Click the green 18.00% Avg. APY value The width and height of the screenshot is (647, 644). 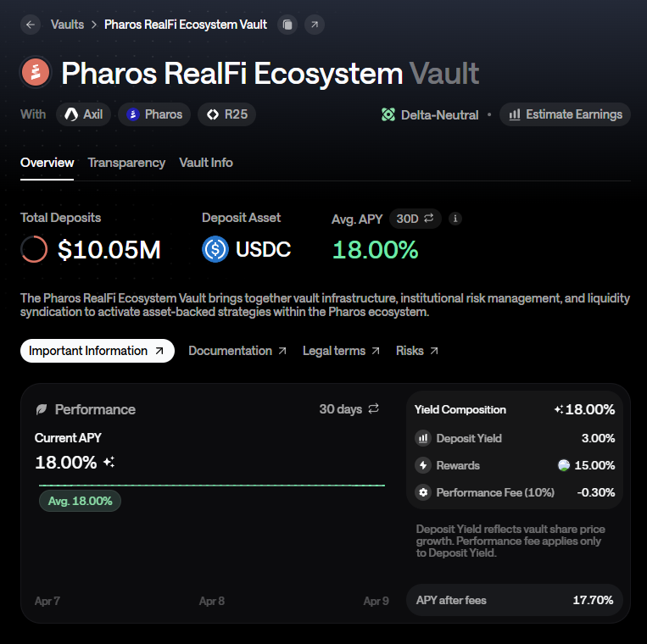[376, 250]
